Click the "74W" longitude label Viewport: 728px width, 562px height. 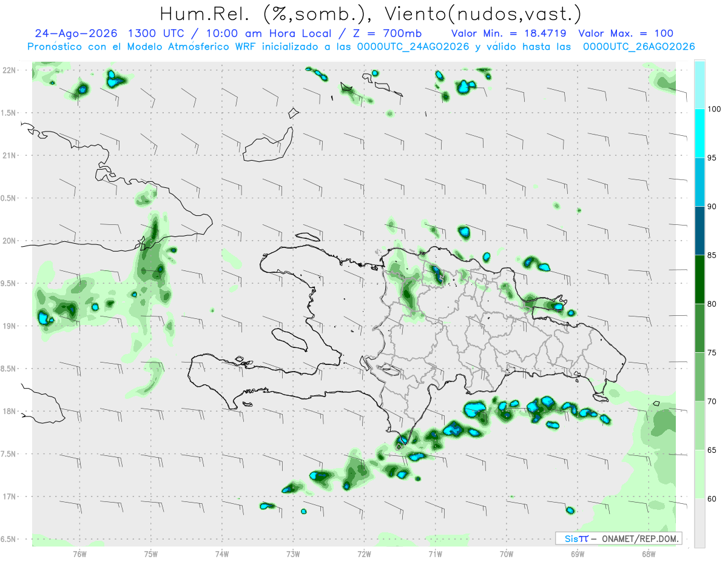coord(222,554)
